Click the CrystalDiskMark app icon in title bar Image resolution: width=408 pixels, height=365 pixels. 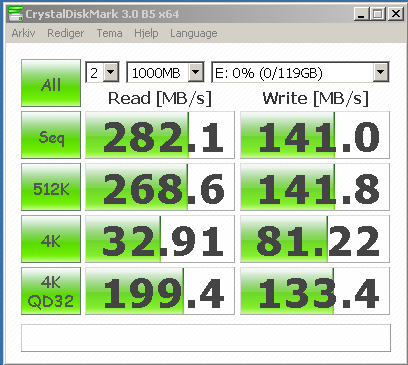(15, 13)
